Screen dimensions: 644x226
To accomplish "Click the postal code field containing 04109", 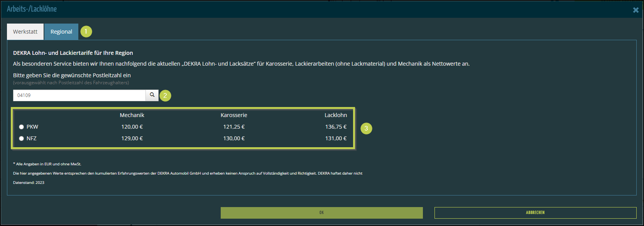I will (79, 95).
